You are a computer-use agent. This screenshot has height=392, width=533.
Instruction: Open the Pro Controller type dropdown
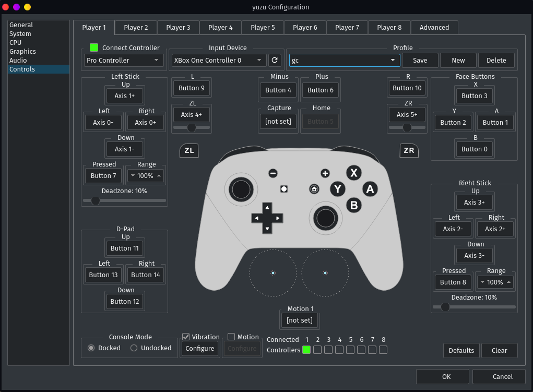pos(123,60)
